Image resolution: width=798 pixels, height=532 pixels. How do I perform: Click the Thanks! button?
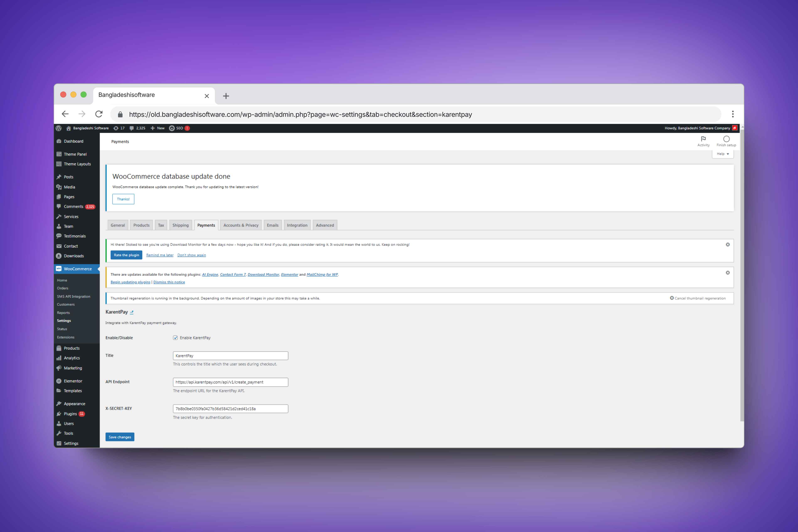(123, 199)
